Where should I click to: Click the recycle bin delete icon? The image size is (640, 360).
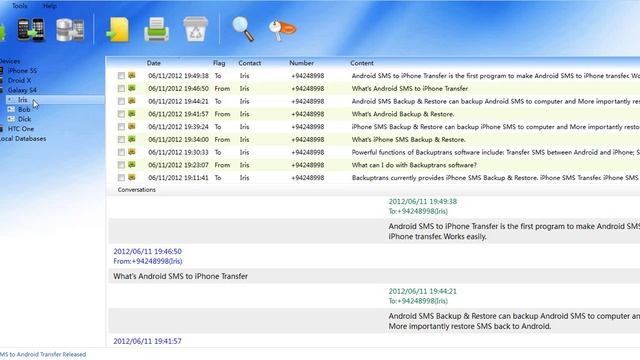tap(196, 29)
